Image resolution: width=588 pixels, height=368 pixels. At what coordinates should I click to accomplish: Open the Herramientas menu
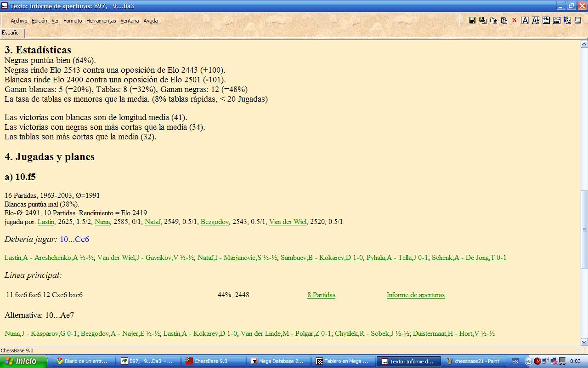(101, 21)
